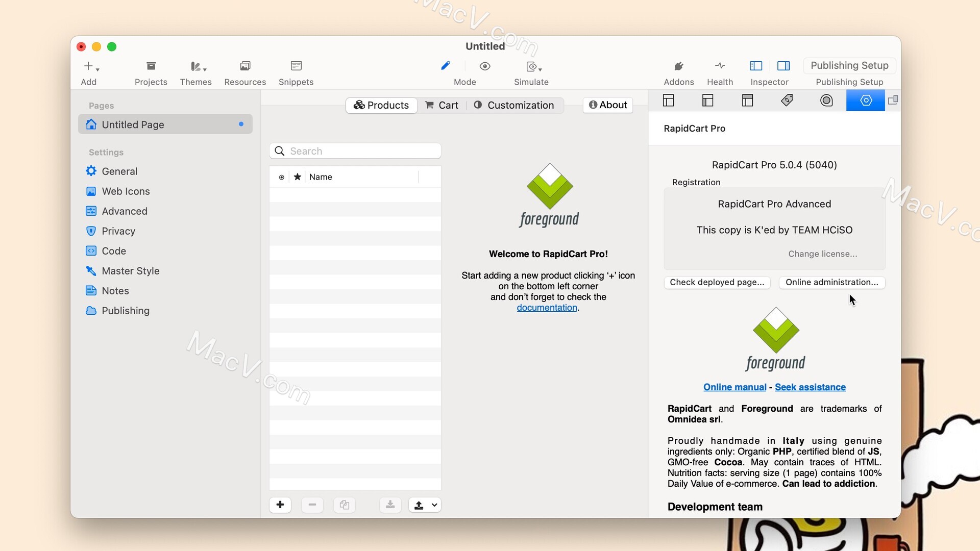
Task: Click the remove product minus button
Action: [312, 505]
